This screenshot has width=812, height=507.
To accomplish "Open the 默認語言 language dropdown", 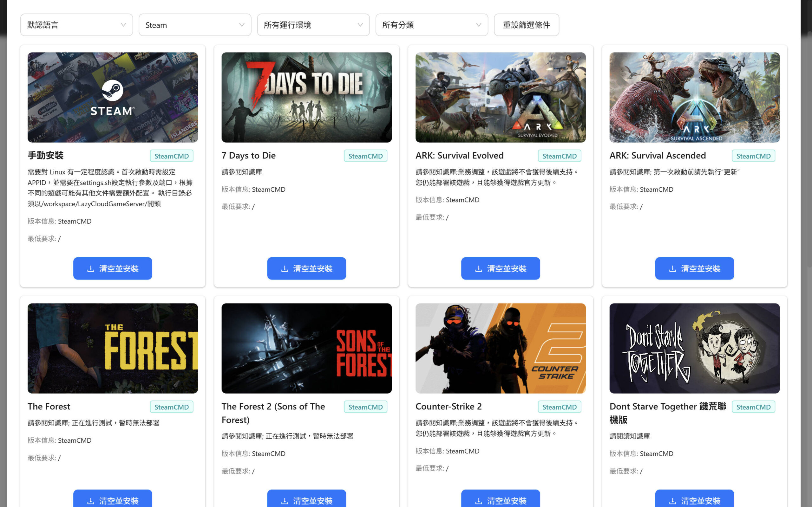I will pyautogui.click(x=76, y=25).
